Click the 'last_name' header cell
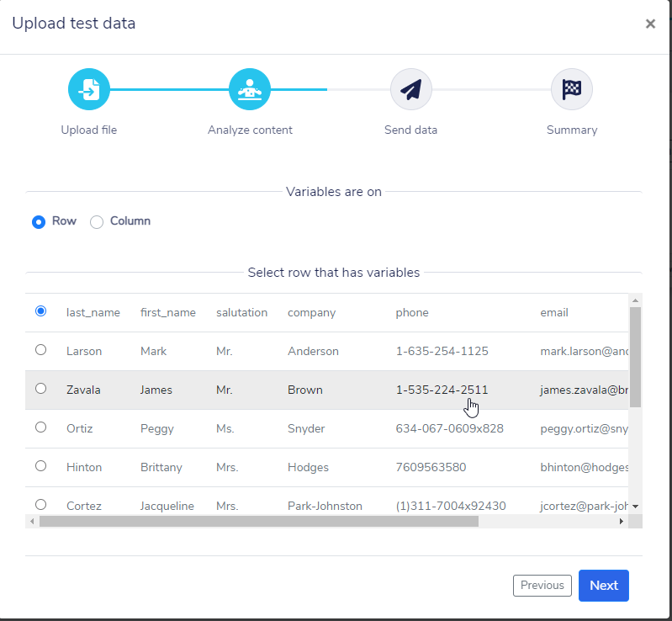Image resolution: width=672 pixels, height=621 pixels. tap(93, 313)
